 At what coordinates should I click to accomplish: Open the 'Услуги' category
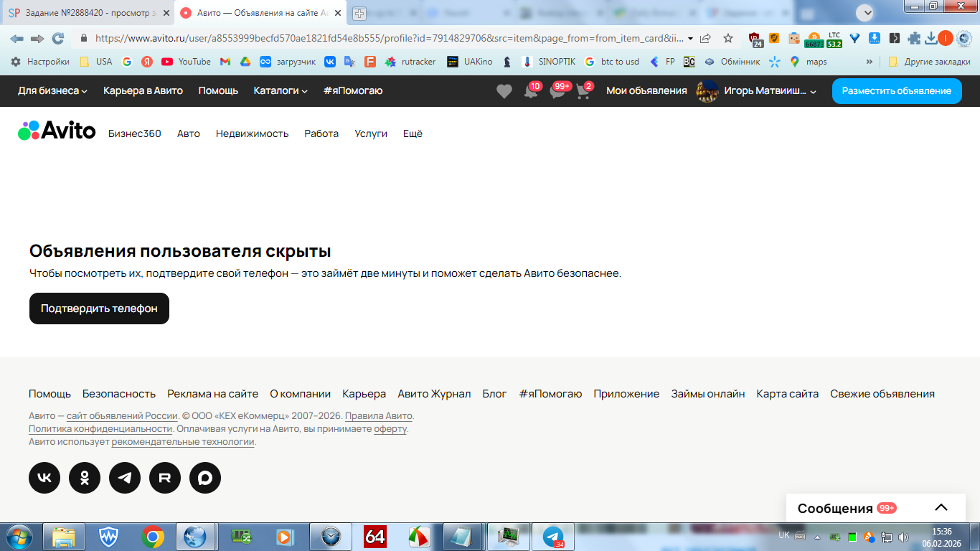(371, 133)
